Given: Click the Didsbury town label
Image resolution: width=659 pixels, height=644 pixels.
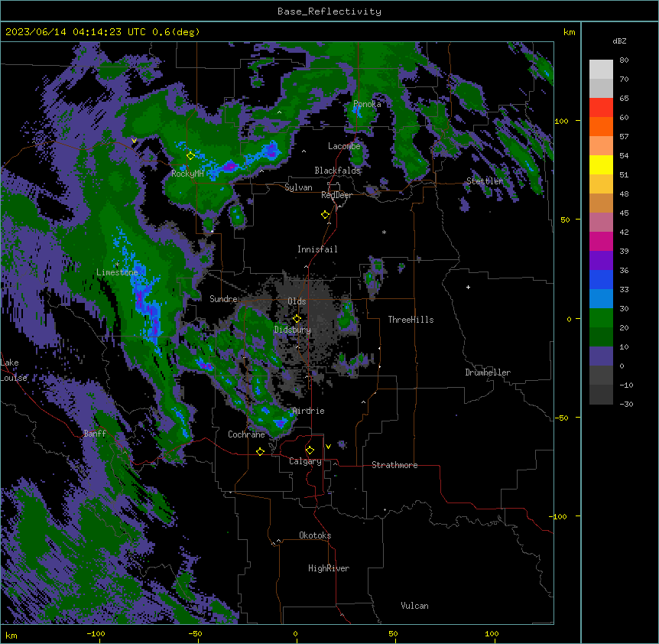Looking at the screenshot, I should tap(293, 330).
